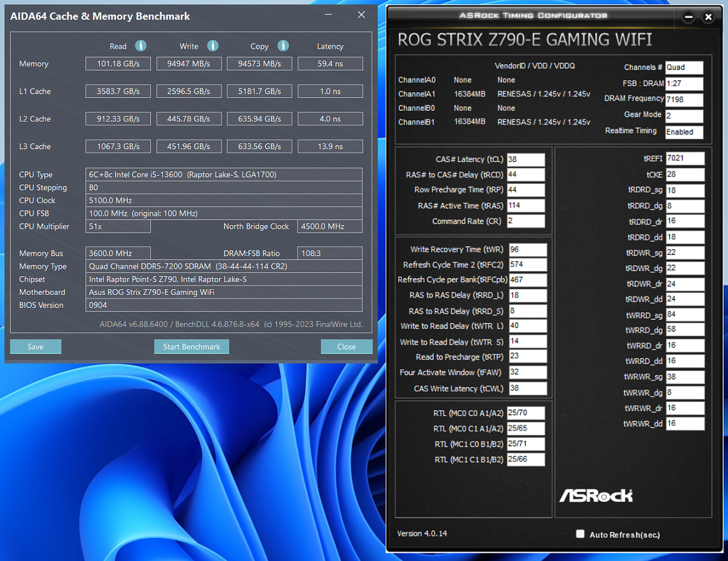Screen dimensions: 728x561
Task: Select the CPU Clock value 5100.0 MHz
Action: (x=224, y=201)
